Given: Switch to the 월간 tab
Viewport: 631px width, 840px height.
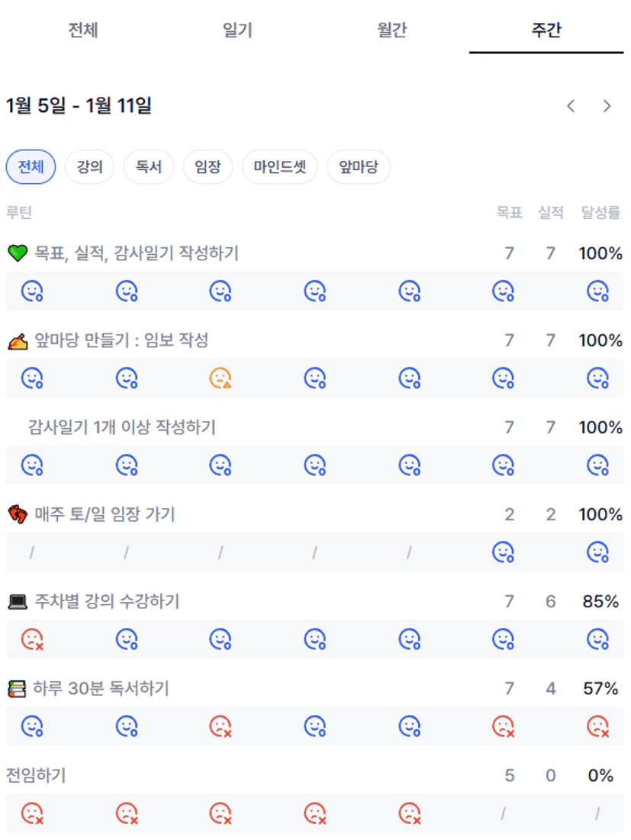Looking at the screenshot, I should click(391, 31).
